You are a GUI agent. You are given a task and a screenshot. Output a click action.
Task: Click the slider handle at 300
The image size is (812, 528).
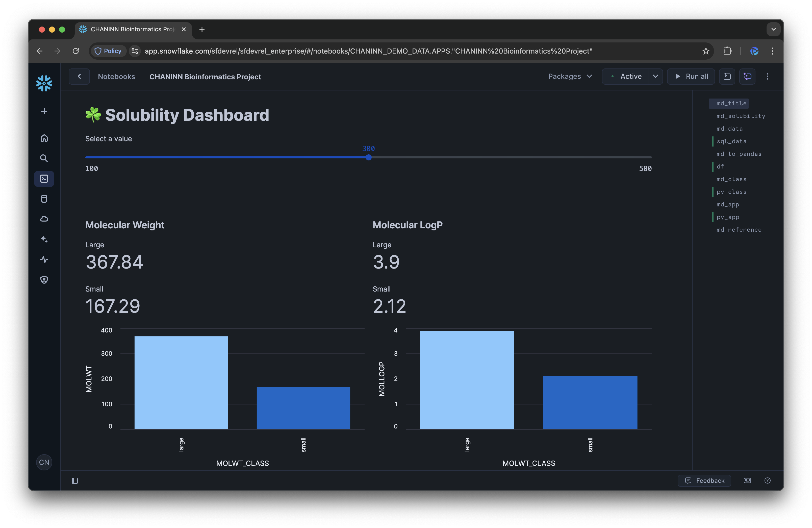click(368, 157)
